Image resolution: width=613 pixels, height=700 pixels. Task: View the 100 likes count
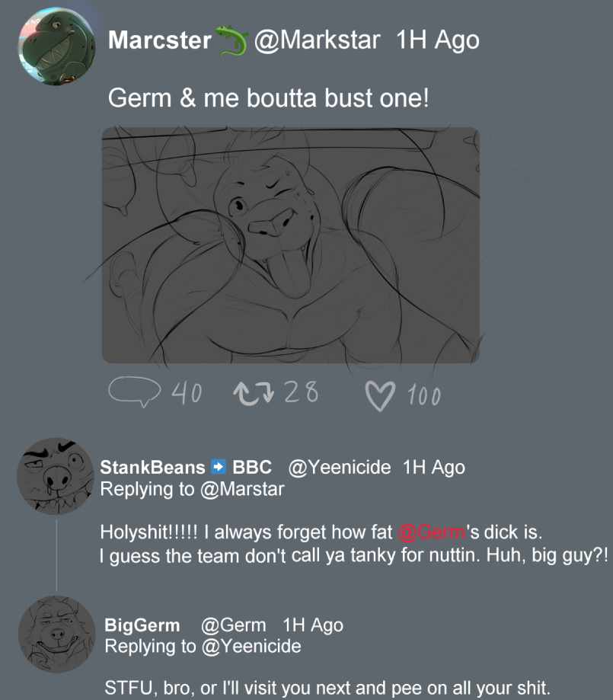pyautogui.click(x=423, y=395)
